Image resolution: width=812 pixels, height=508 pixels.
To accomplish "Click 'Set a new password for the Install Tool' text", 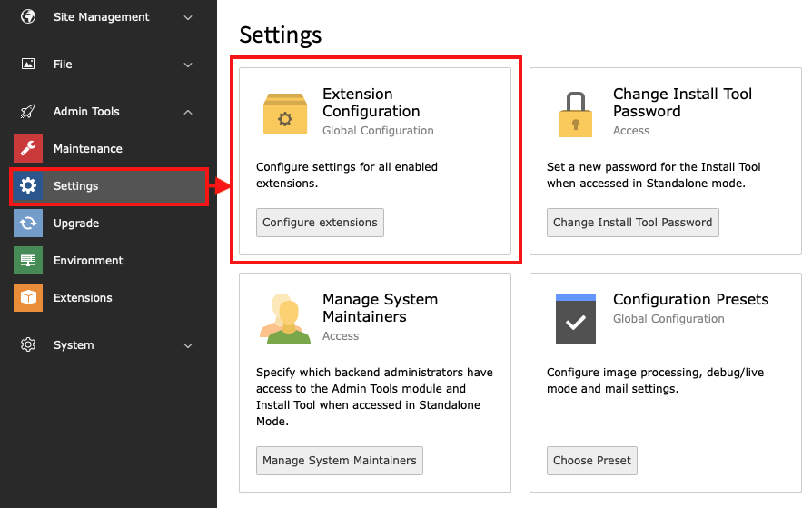I will coord(654,174).
